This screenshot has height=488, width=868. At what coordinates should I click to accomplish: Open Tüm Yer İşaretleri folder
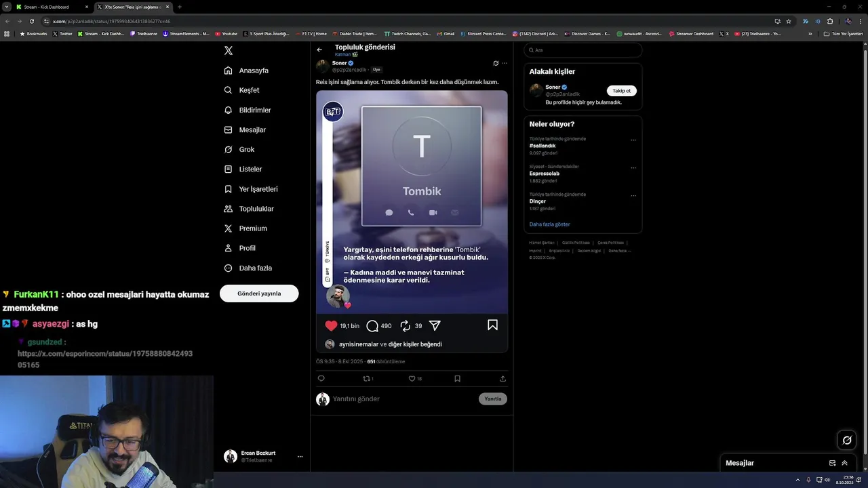coord(843,34)
